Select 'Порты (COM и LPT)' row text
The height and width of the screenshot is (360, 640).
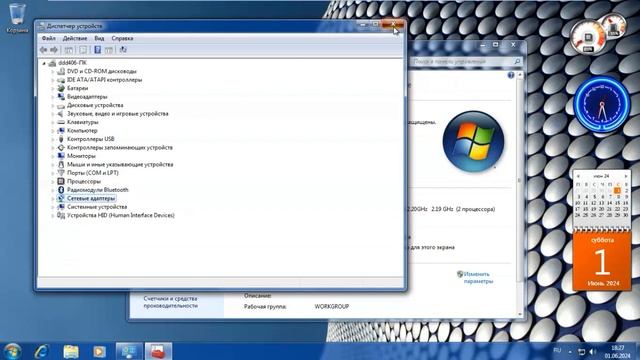[x=93, y=173]
